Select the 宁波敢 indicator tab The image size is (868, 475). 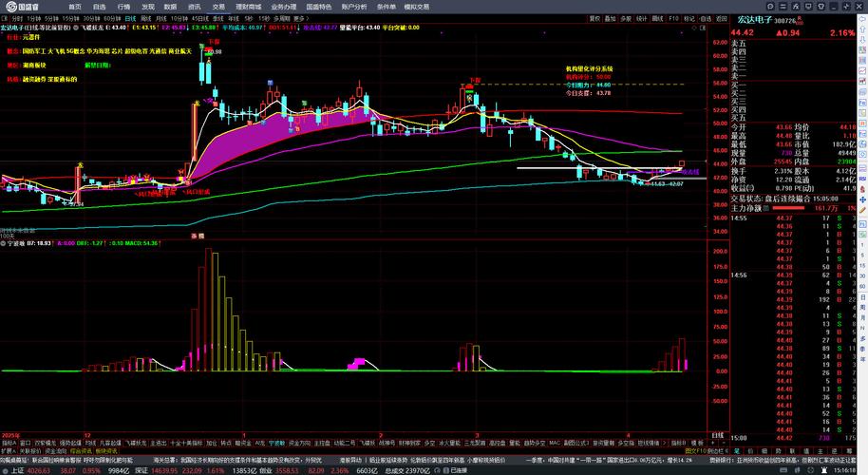tap(276, 443)
